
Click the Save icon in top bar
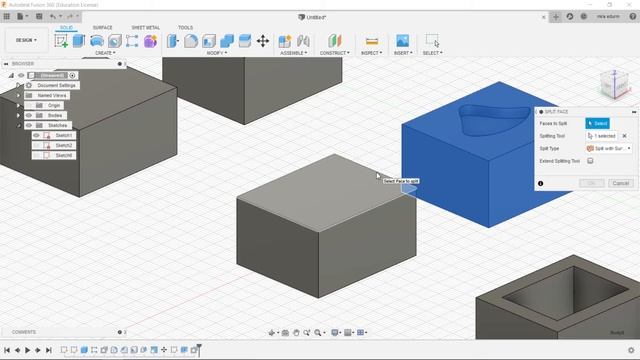(x=39, y=16)
